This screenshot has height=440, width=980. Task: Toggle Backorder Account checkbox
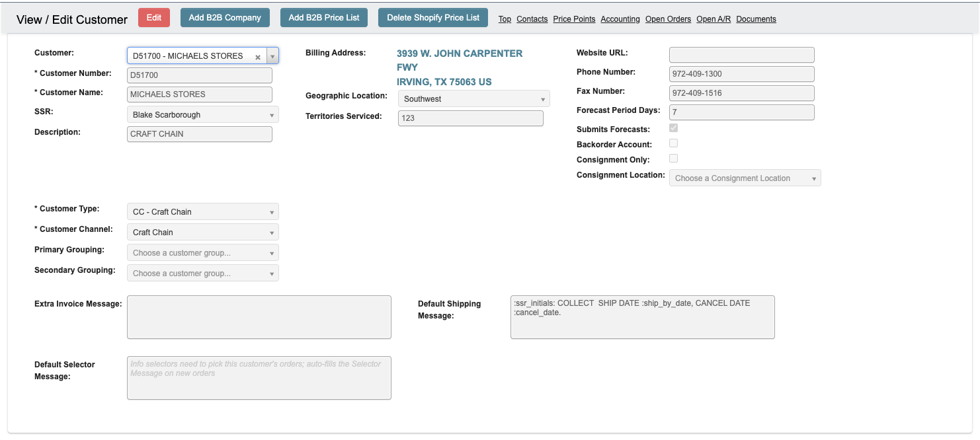click(673, 143)
